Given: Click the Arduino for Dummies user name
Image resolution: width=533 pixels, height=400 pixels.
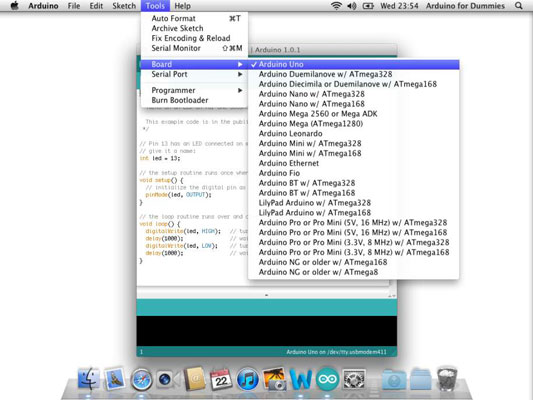Looking at the screenshot, I should [x=465, y=6].
